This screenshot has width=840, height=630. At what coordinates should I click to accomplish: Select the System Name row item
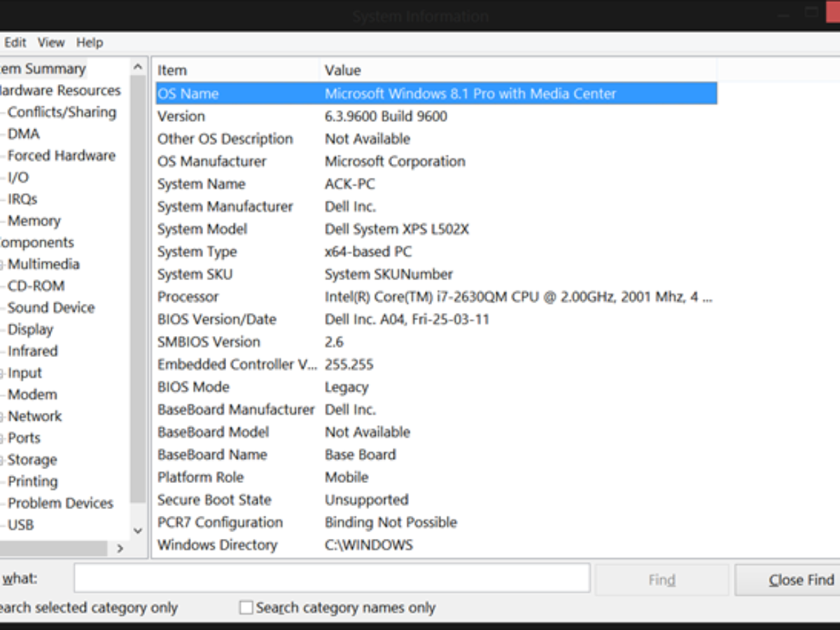201,184
